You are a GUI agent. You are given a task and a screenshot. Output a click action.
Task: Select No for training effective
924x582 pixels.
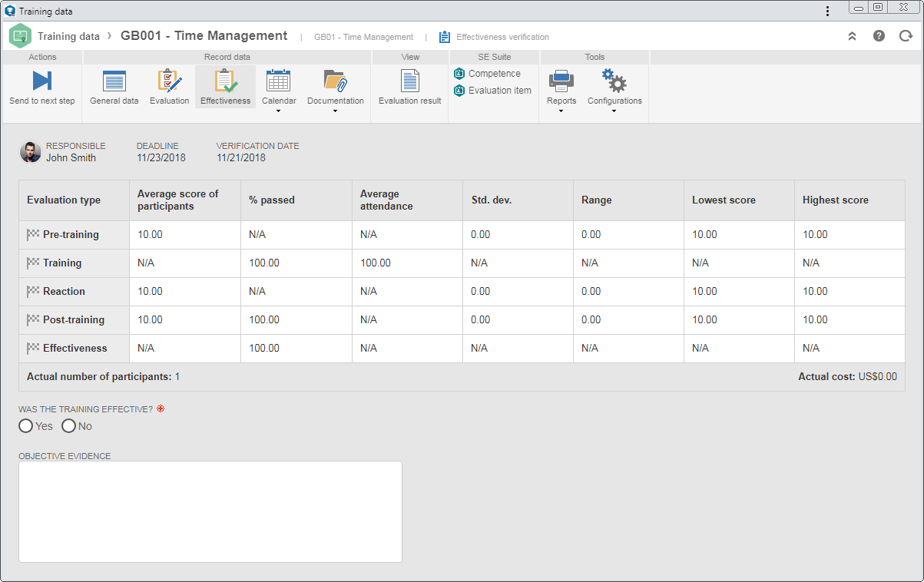(68, 425)
